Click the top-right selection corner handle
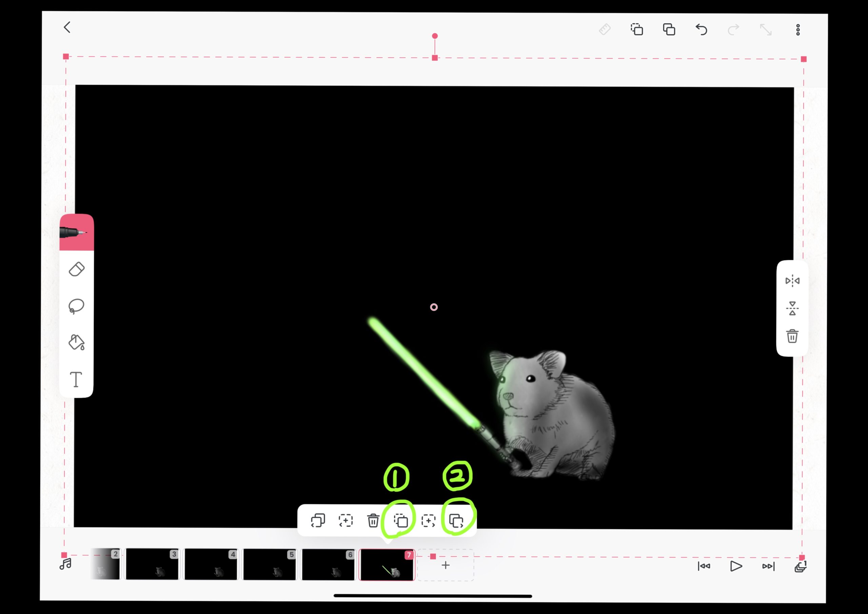This screenshot has width=868, height=614. [x=804, y=59]
